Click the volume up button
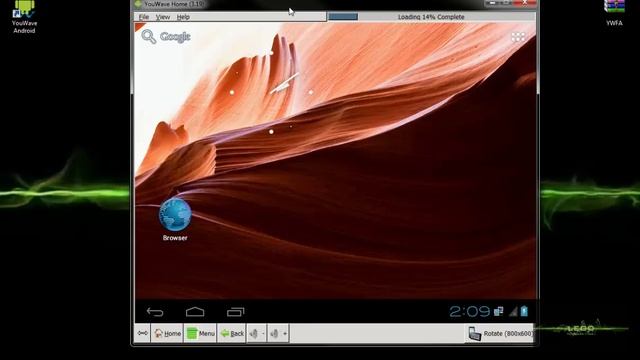Image resolution: width=640 pixels, height=360 pixels. point(278,333)
